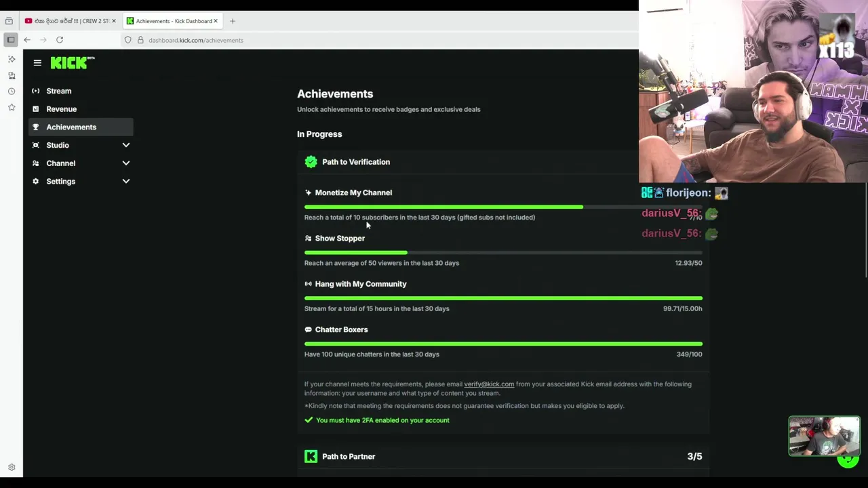Click the address bar URL field
Image resolution: width=868 pixels, height=488 pixels.
[380, 40]
